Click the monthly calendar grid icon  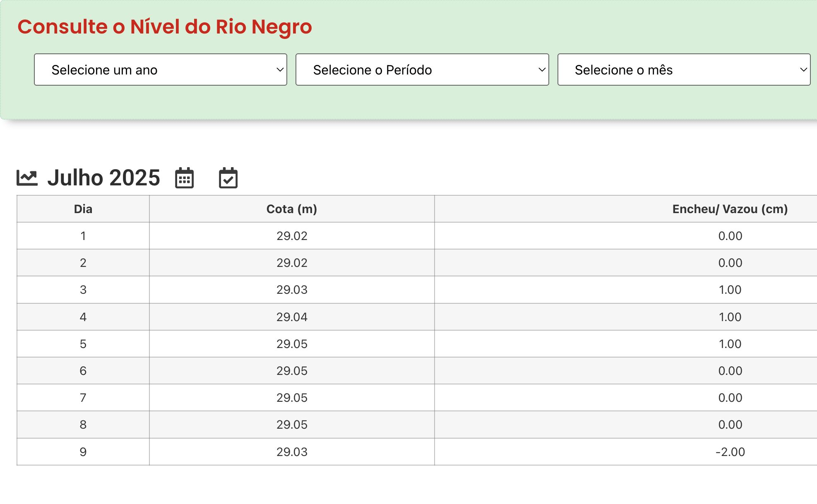click(184, 178)
